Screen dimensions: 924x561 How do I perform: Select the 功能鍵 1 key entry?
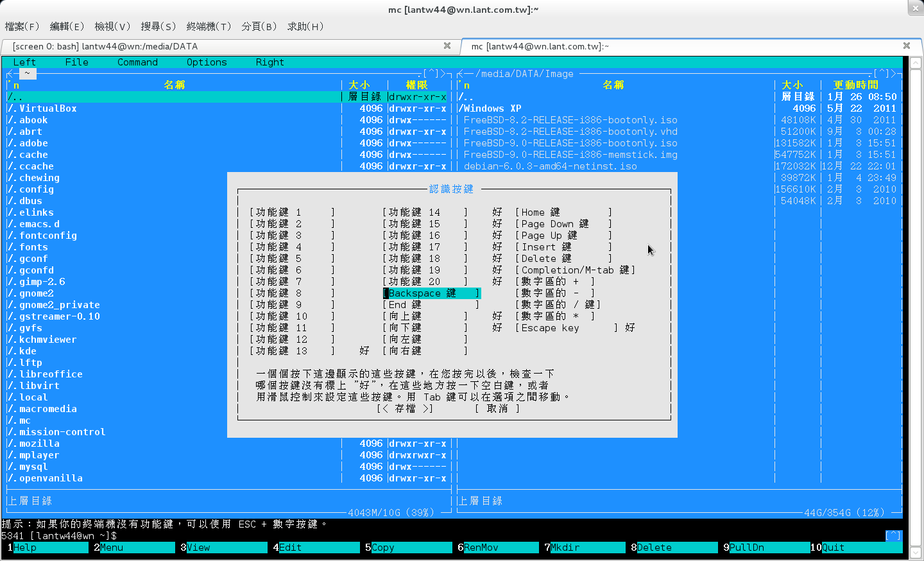(x=292, y=212)
